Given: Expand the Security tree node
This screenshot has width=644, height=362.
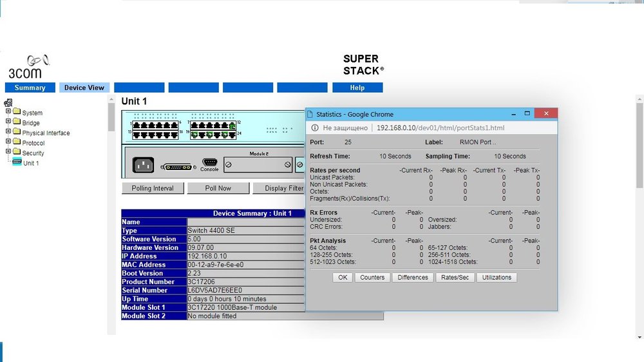Looking at the screenshot, I should (8, 152).
